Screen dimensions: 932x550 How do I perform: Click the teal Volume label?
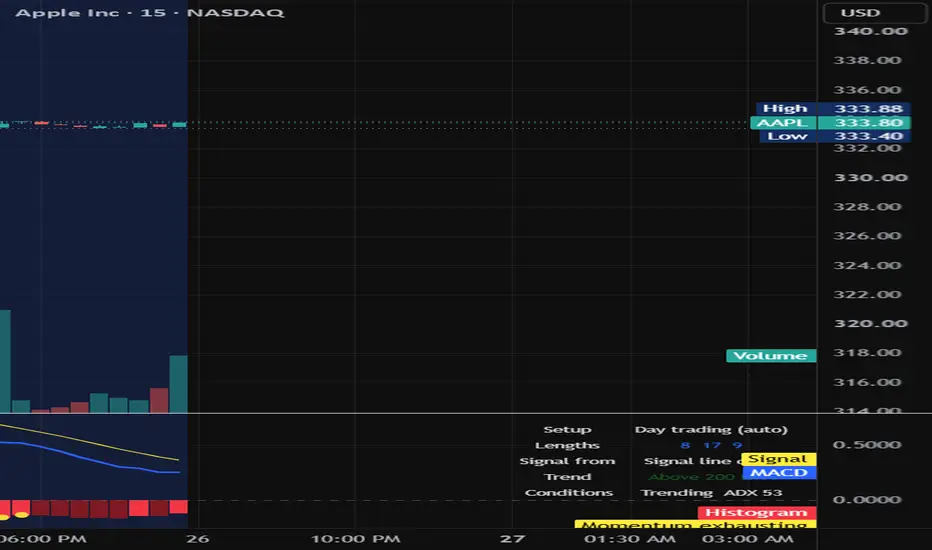771,356
